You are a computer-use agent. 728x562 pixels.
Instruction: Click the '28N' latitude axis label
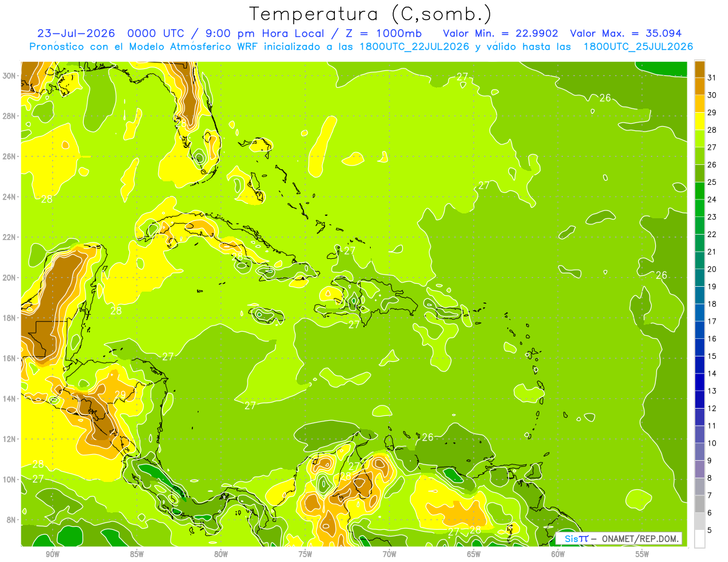pyautogui.click(x=10, y=116)
